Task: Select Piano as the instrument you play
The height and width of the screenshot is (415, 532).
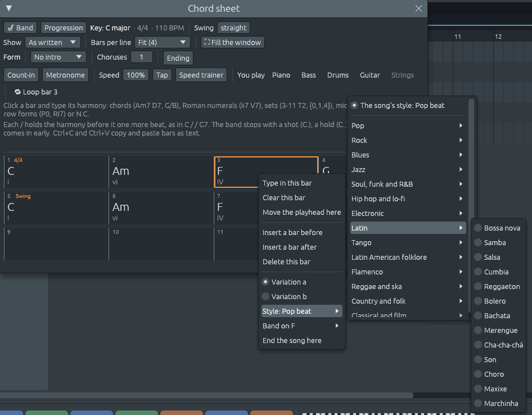Action: click(x=281, y=75)
